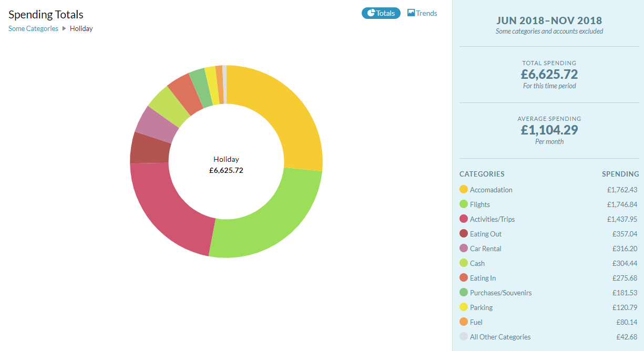644x351 pixels.
Task: Go back via the Some Categories breadcrumb link
Action: tap(33, 28)
